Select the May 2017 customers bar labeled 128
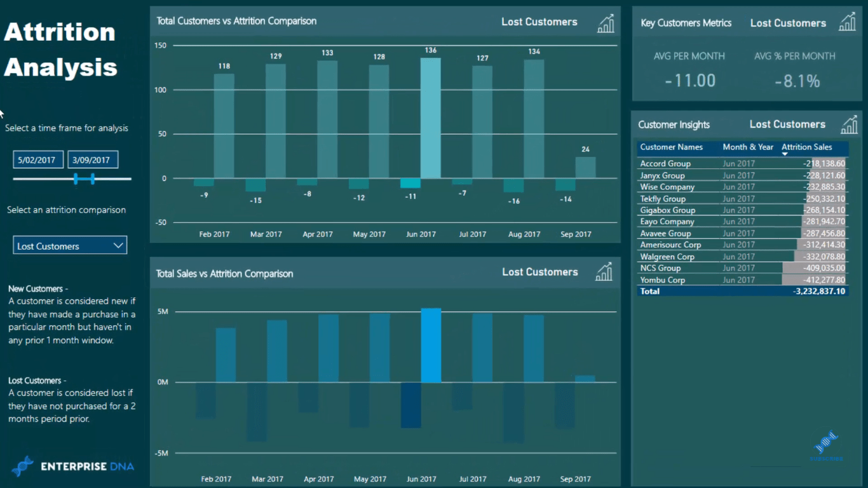Image resolution: width=868 pixels, height=488 pixels. (x=379, y=121)
